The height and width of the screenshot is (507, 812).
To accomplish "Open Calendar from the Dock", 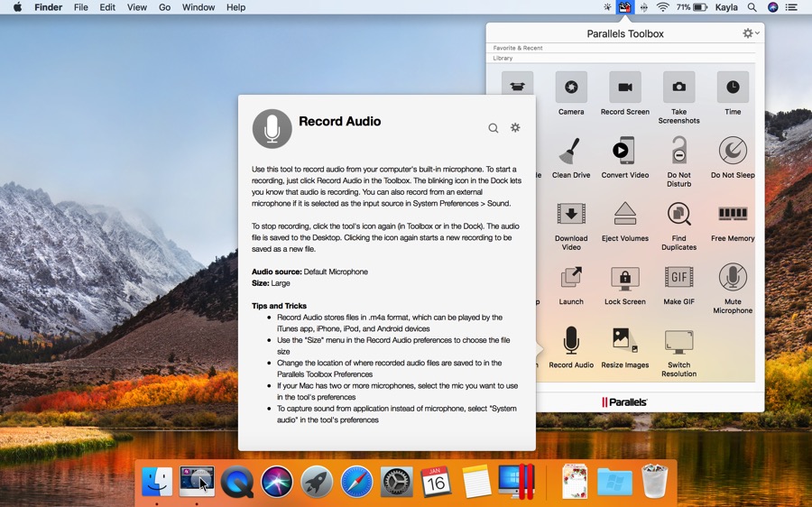I will point(436,482).
